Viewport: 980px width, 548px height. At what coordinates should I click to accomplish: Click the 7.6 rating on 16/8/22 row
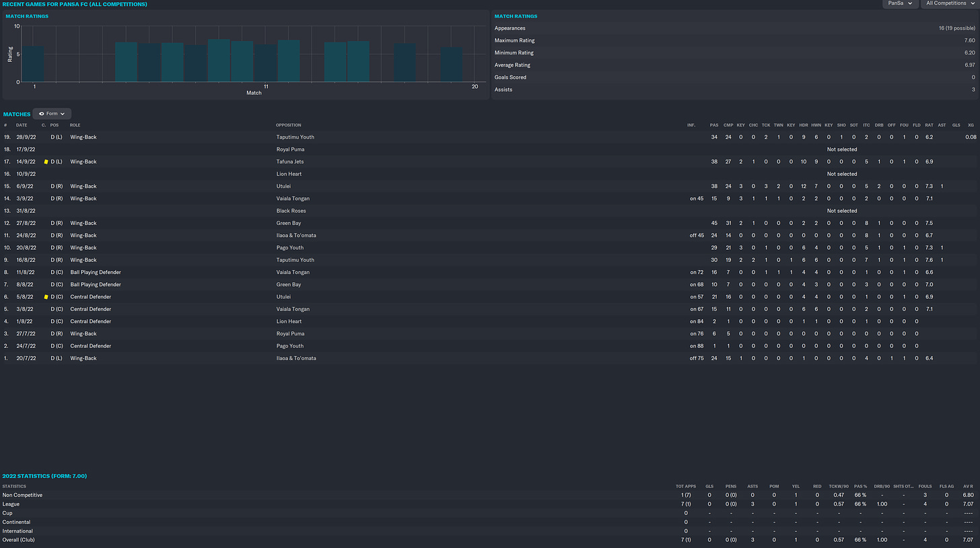tap(929, 260)
